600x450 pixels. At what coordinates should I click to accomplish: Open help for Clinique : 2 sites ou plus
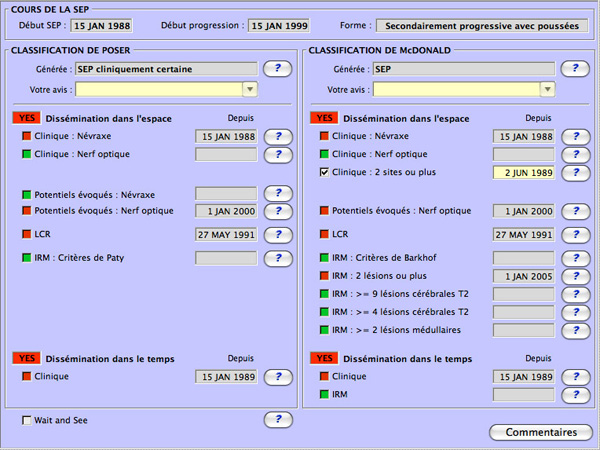tap(576, 173)
